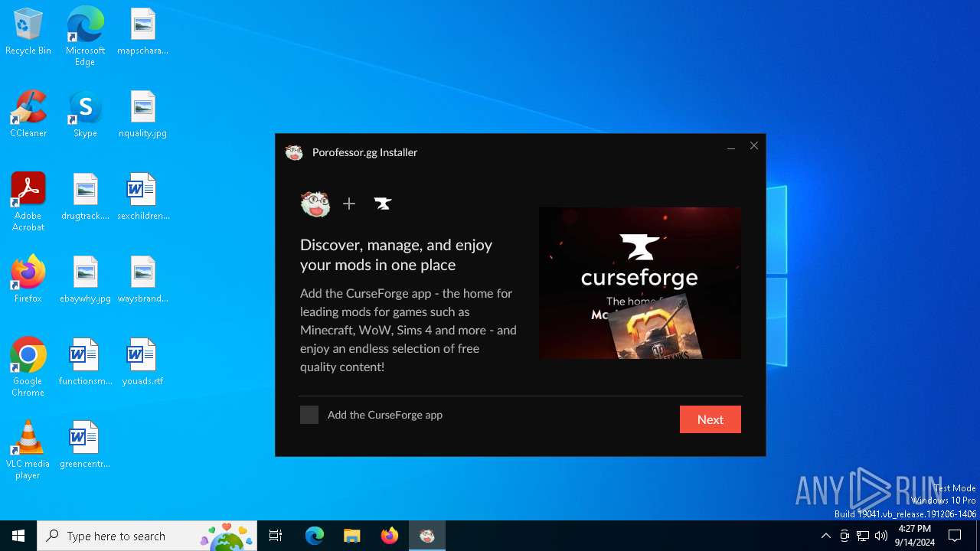The height and width of the screenshot is (551, 980).
Task: Click the "Porofessor.gg Installer" title text
Action: coord(364,152)
